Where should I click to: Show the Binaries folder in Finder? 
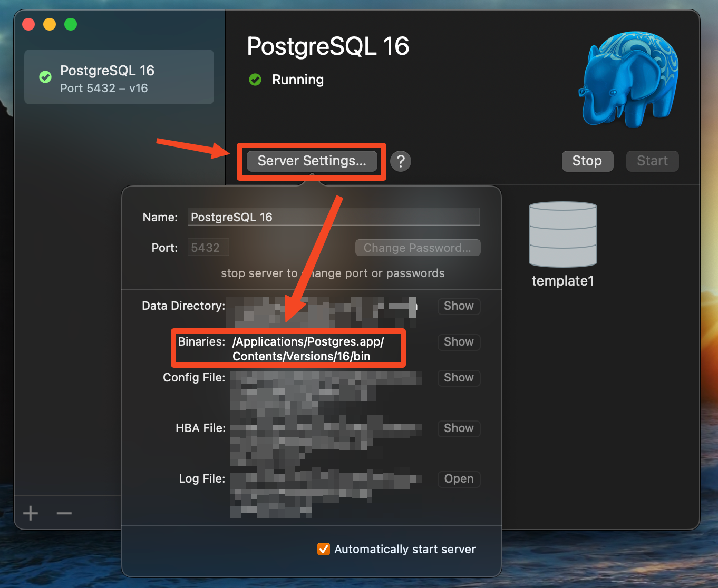click(x=459, y=342)
